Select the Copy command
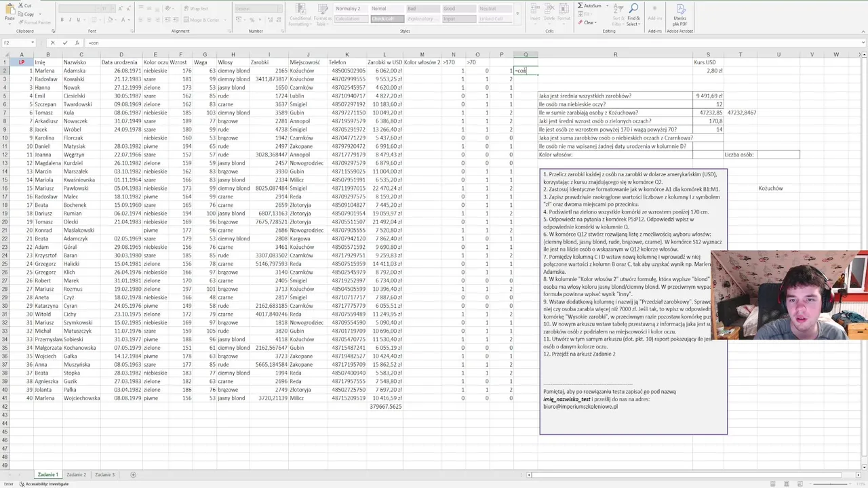This screenshot has width=868, height=488. coord(26,14)
